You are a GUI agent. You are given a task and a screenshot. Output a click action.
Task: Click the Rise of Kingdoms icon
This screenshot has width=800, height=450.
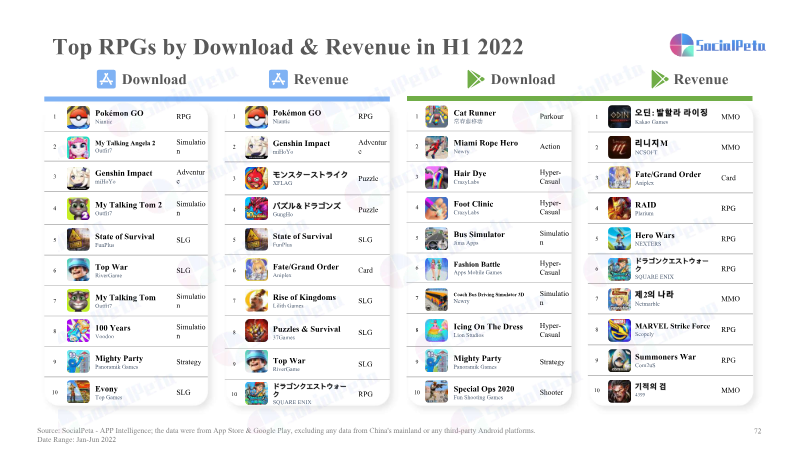256,301
